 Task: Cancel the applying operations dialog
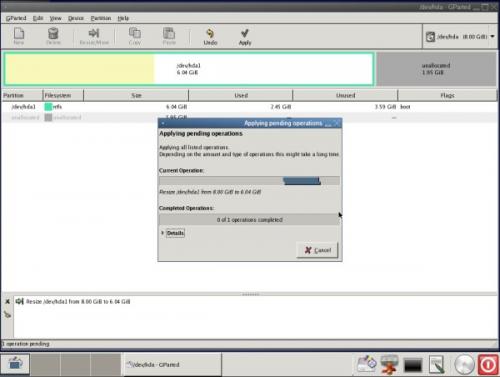click(317, 250)
